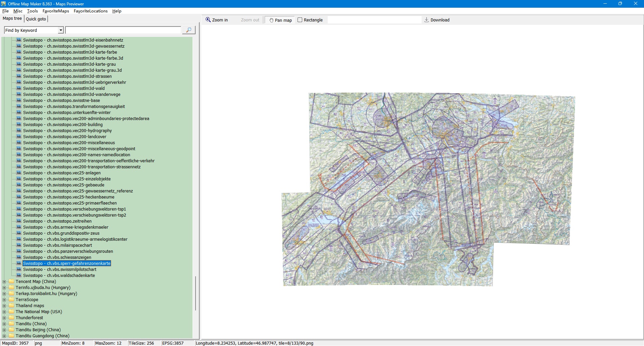Open the Find by Keyword dropdown

click(x=61, y=30)
